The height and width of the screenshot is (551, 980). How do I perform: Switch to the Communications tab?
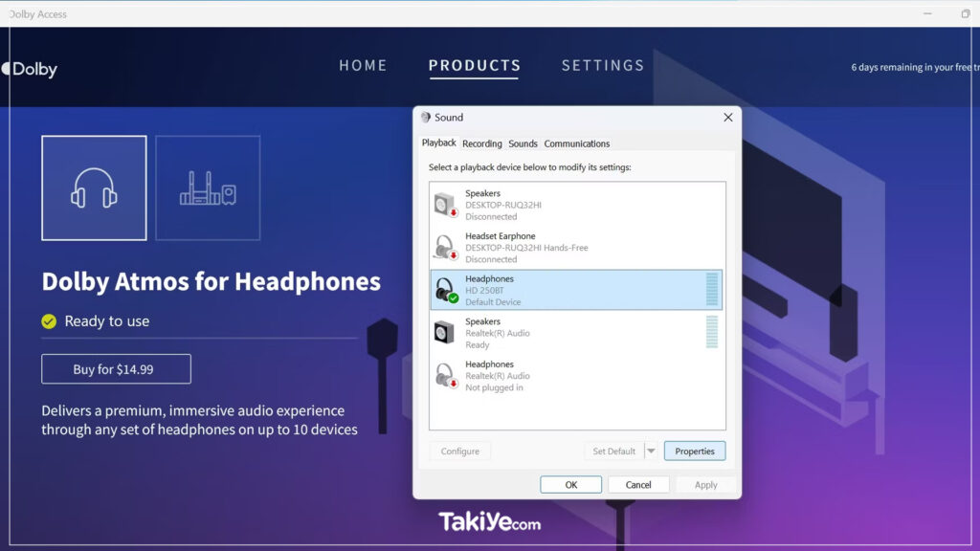click(577, 143)
